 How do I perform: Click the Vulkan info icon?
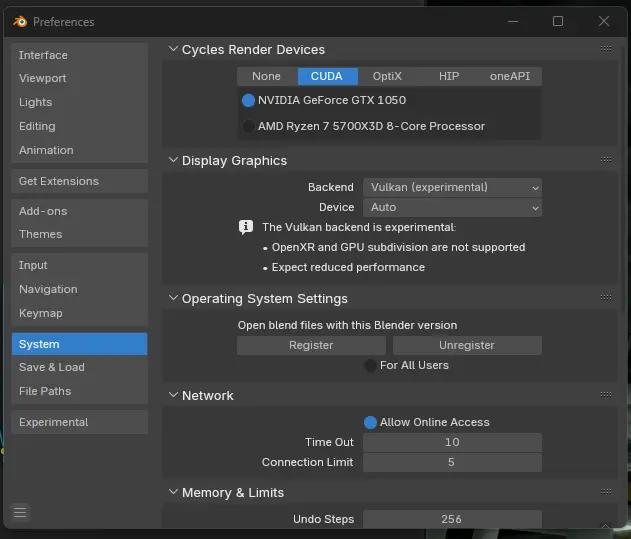coord(246,227)
